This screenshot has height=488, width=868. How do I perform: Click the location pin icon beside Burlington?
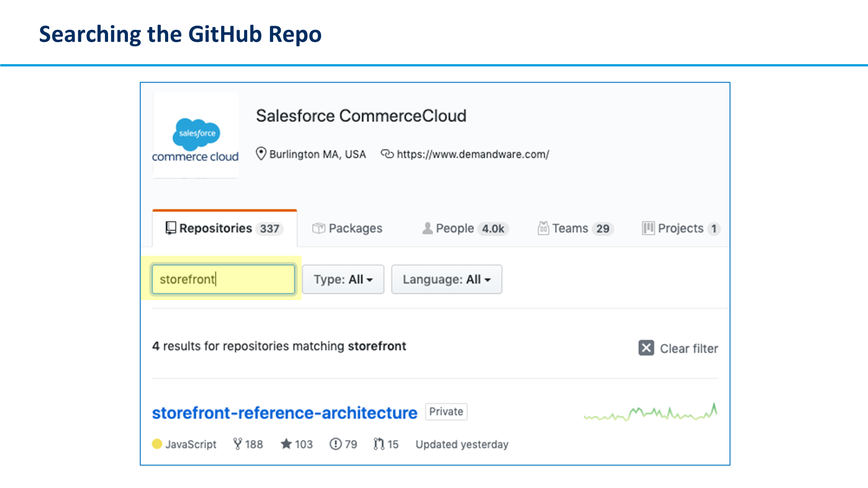(x=261, y=154)
